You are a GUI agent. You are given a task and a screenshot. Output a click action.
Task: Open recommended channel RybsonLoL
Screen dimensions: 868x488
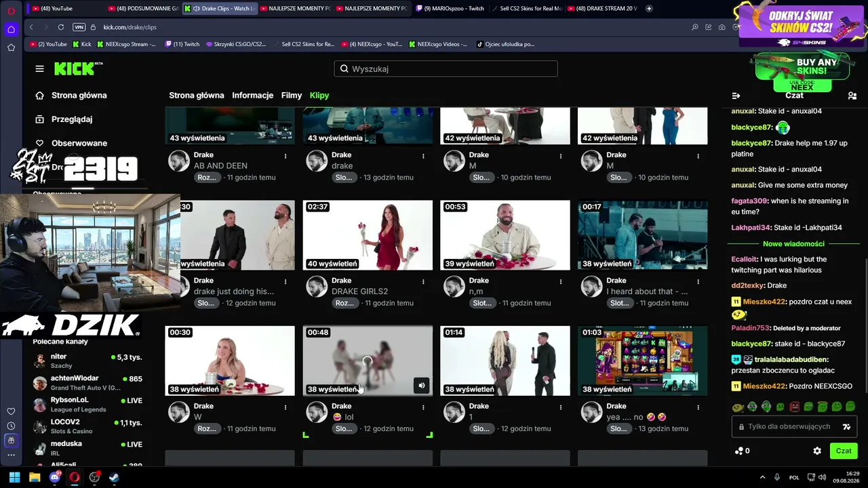coord(88,405)
